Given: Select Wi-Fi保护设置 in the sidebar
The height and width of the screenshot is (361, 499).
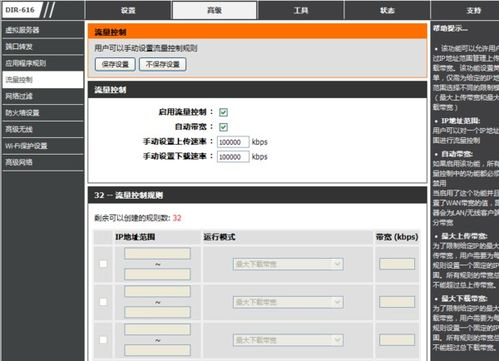Looking at the screenshot, I should pyautogui.click(x=43, y=146).
